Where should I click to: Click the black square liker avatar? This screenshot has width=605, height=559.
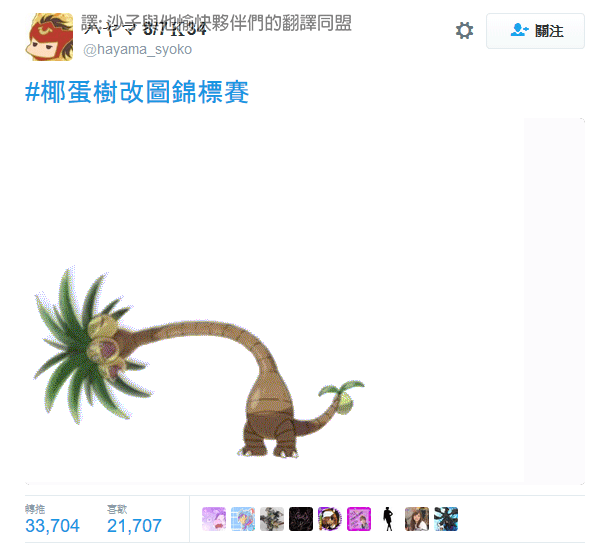click(x=301, y=519)
